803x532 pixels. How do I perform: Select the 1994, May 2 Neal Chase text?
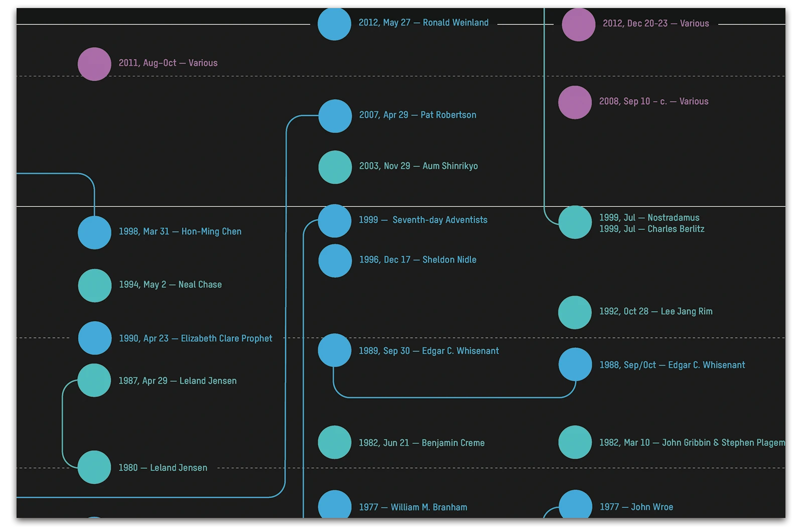(x=170, y=285)
